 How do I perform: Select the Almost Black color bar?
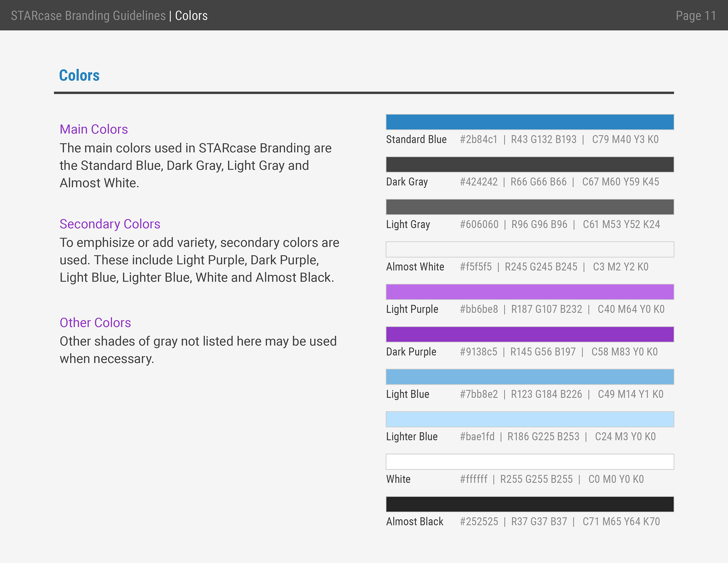[530, 505]
